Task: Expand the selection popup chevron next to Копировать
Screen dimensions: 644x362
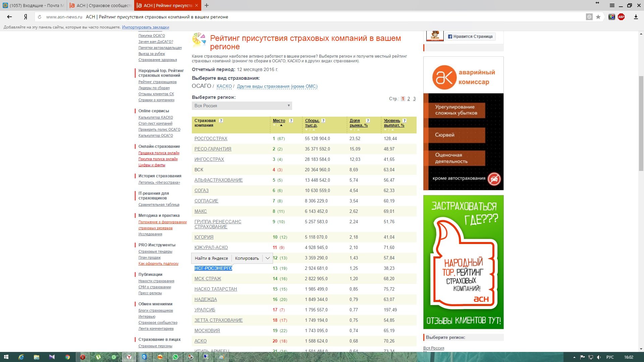Action: (267, 258)
